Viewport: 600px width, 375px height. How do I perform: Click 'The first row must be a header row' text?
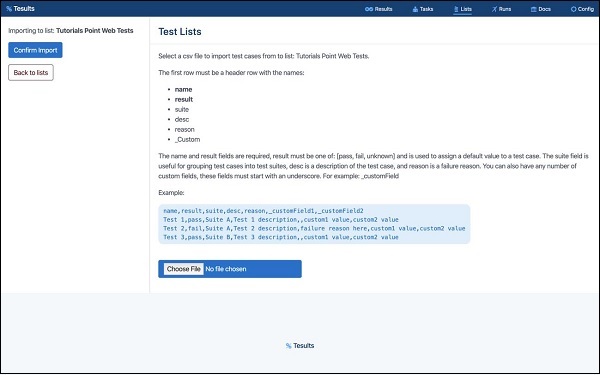click(231, 73)
